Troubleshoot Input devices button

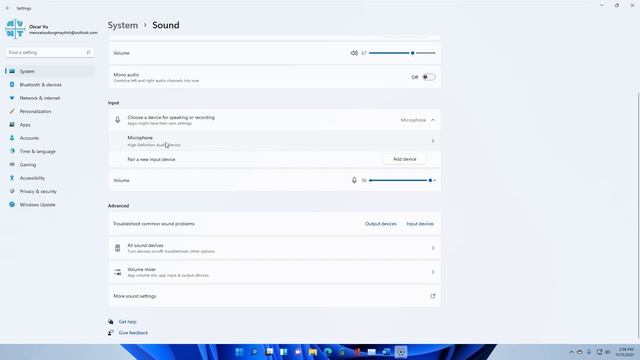coord(420,224)
